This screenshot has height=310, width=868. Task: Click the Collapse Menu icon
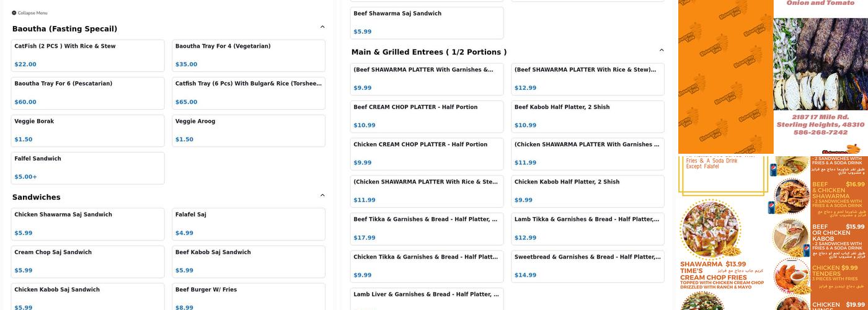click(14, 13)
